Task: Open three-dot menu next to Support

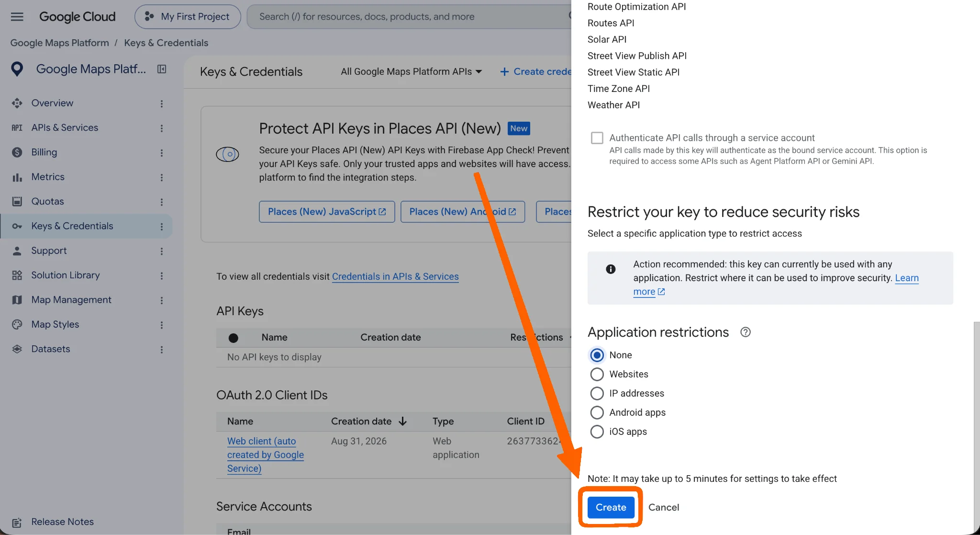Action: (162, 251)
